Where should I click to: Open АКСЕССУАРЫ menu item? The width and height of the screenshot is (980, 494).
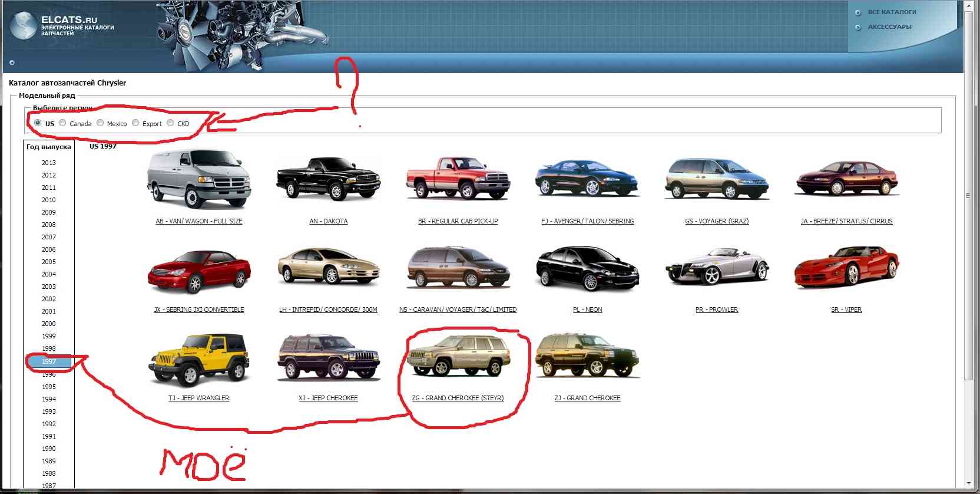pos(889,27)
